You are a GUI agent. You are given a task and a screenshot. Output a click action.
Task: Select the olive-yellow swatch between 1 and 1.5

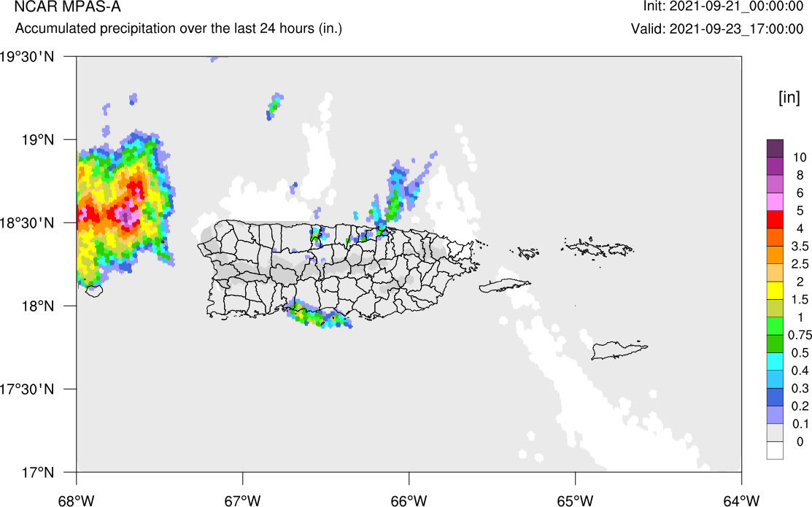tap(775, 308)
